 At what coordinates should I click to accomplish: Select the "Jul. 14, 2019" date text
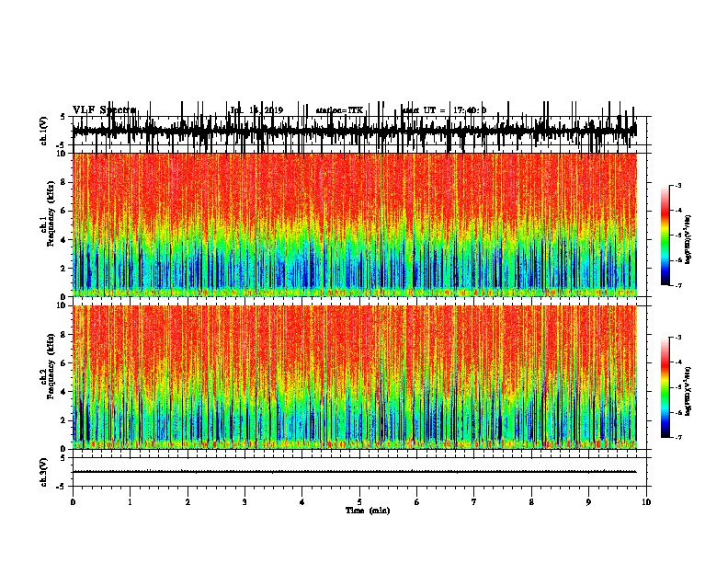point(256,110)
